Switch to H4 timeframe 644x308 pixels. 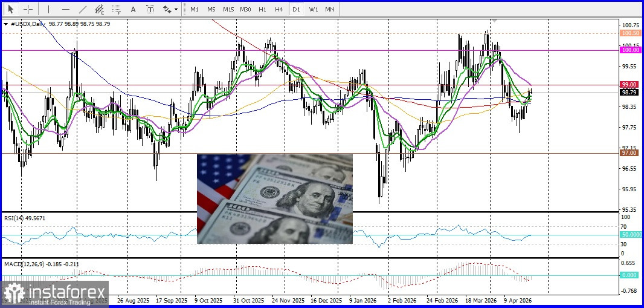click(x=279, y=9)
